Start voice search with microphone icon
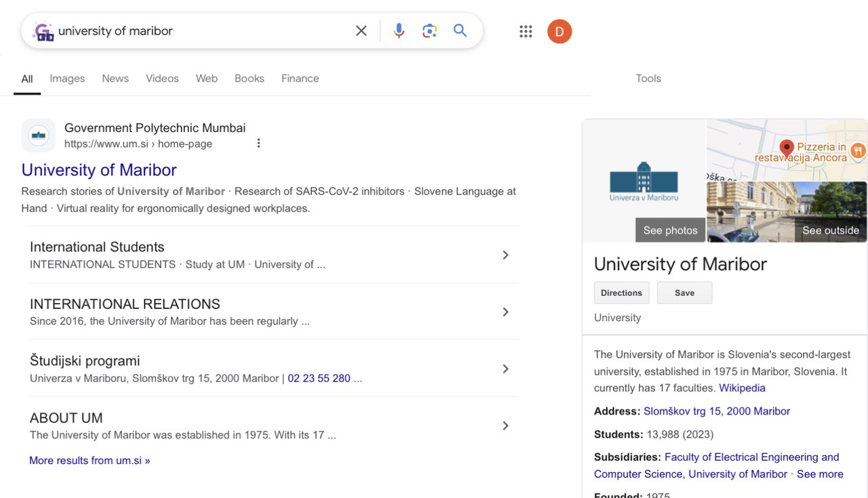Viewport: 868px width, 498px height. [x=399, y=31]
